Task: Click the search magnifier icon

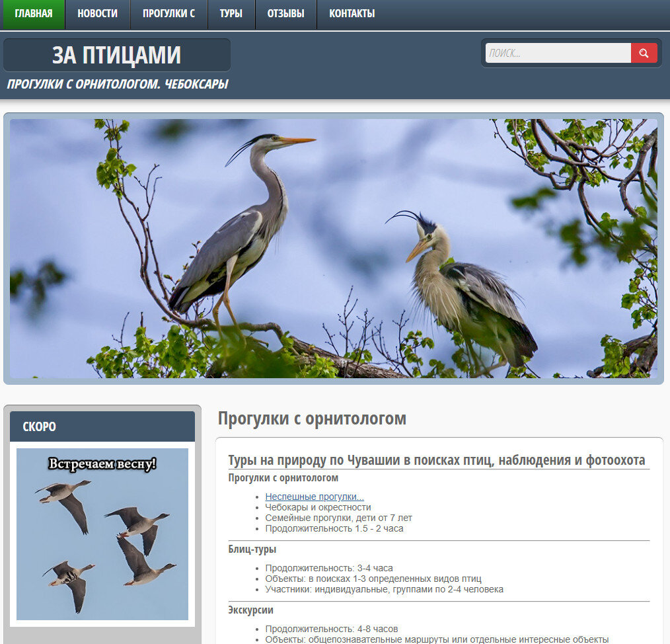Action: click(644, 53)
